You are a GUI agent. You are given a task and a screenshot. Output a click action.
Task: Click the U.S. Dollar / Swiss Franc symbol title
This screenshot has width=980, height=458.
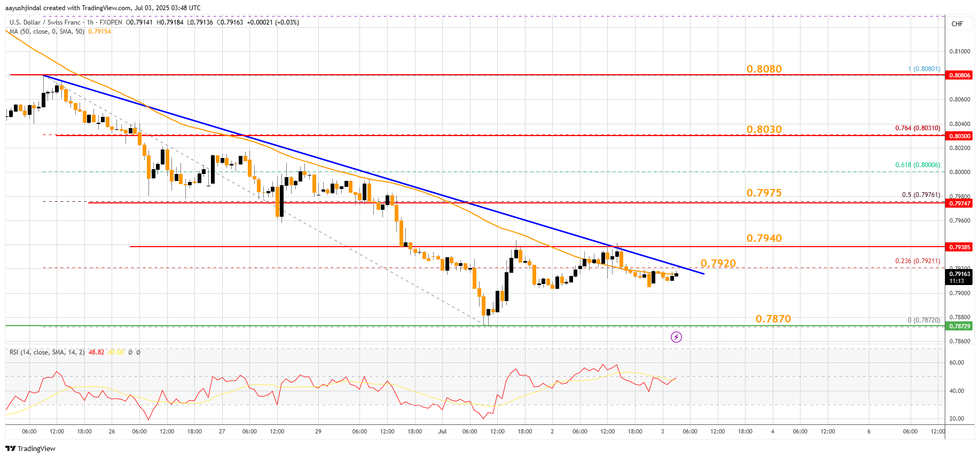pyautogui.click(x=45, y=22)
